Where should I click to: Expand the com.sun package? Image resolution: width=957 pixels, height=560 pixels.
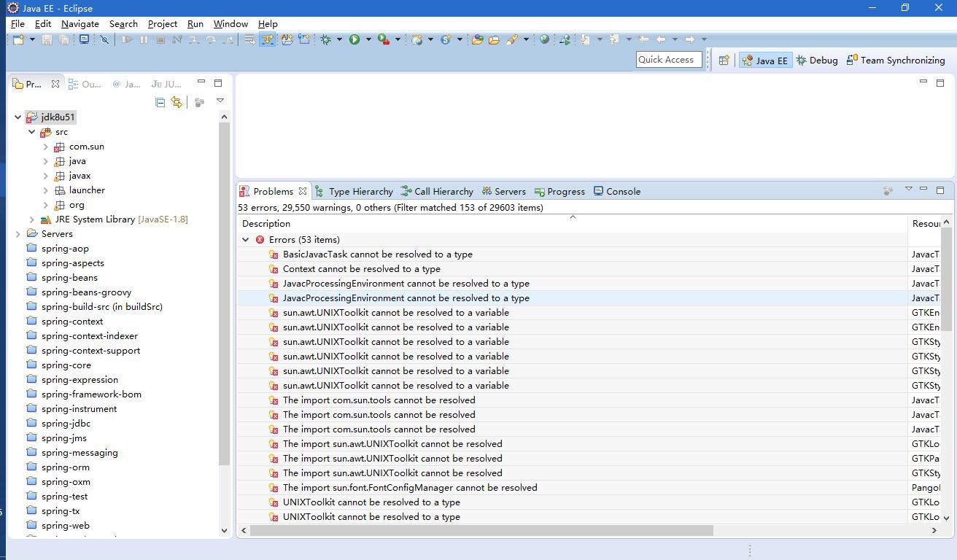46,147
